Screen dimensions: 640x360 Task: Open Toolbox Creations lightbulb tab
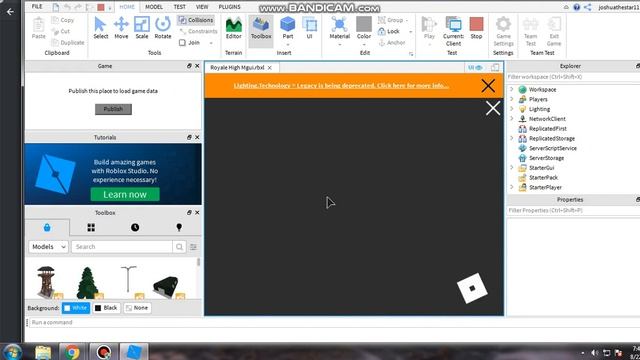click(x=179, y=227)
